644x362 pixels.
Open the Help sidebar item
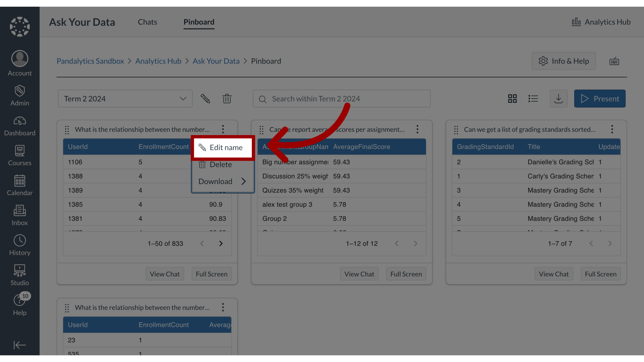tap(20, 305)
